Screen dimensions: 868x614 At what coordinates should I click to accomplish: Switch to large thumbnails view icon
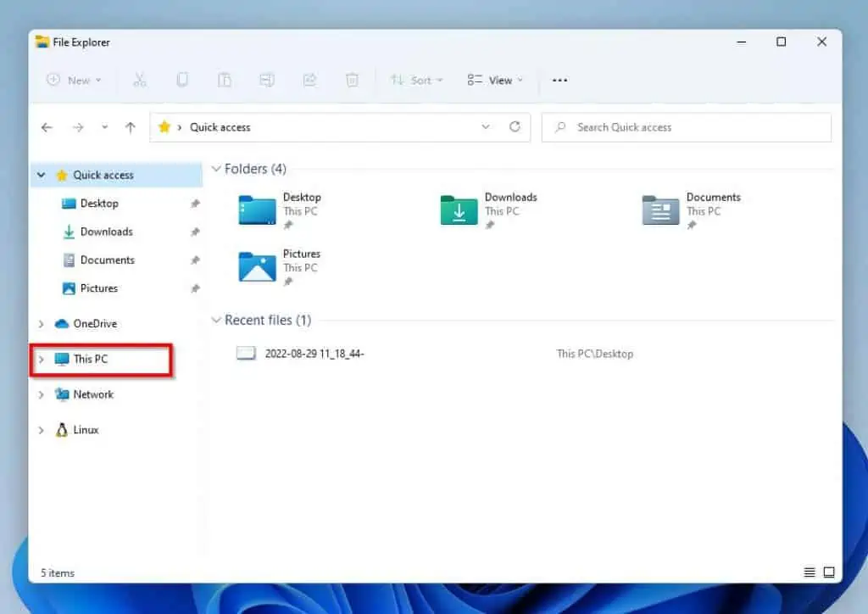click(x=829, y=572)
